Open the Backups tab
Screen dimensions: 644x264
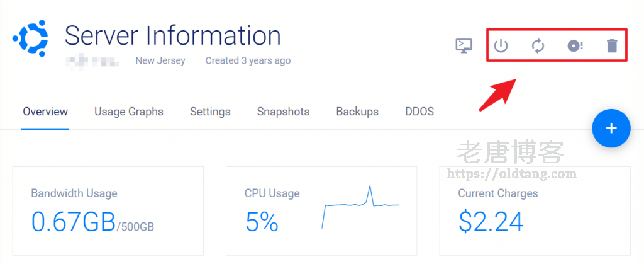pos(357,112)
